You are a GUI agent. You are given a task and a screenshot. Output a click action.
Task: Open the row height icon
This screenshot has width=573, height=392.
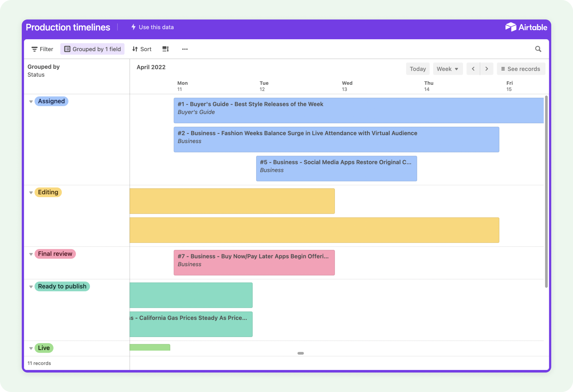[166, 49]
